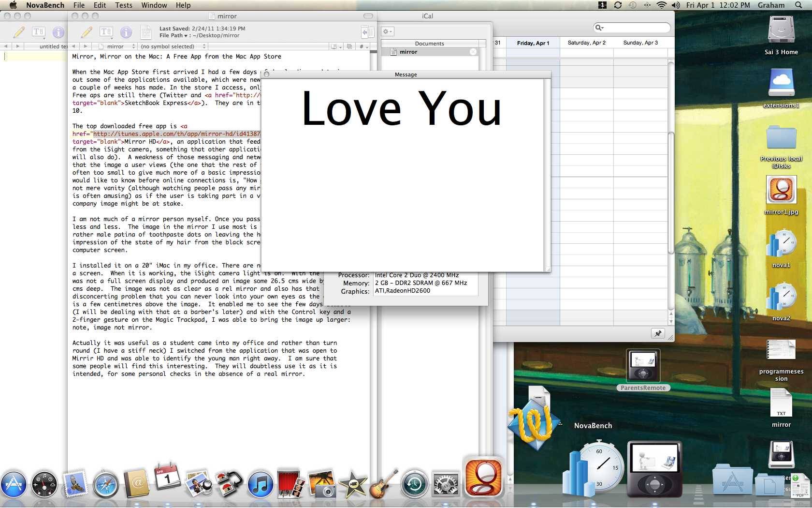Open the Edit menu
The width and height of the screenshot is (812, 508).
coord(100,5)
